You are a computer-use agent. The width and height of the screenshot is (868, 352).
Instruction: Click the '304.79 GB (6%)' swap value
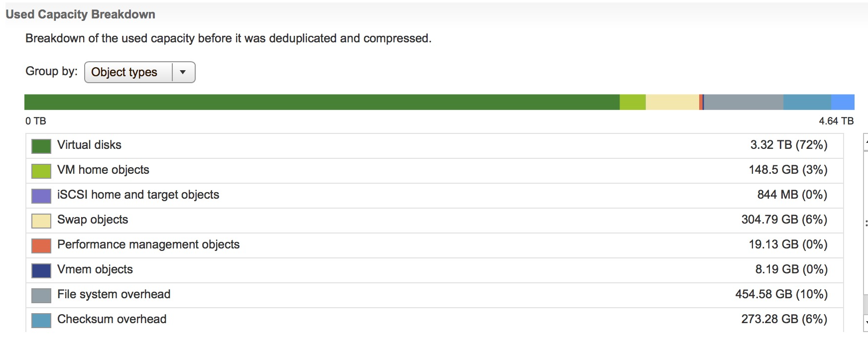(x=784, y=220)
